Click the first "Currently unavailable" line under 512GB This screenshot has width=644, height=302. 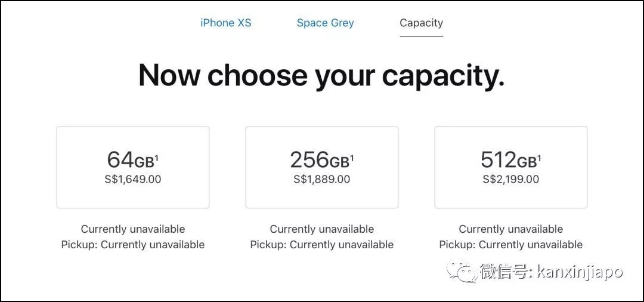510,229
